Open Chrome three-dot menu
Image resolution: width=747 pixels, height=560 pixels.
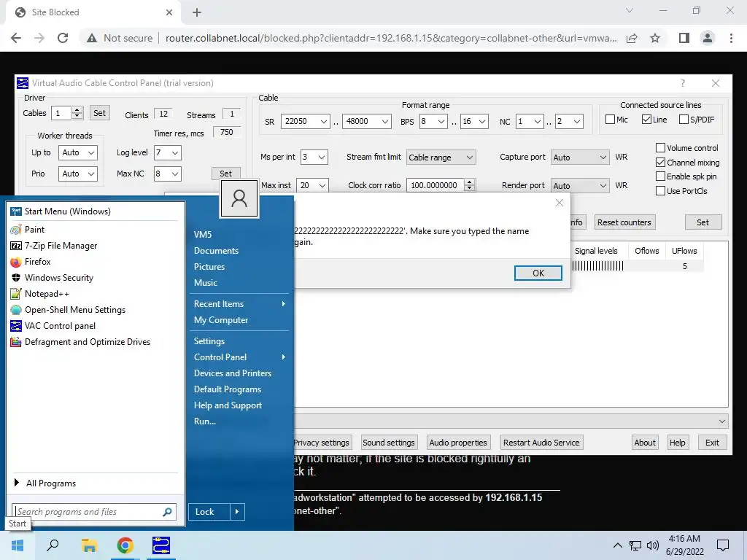click(731, 38)
